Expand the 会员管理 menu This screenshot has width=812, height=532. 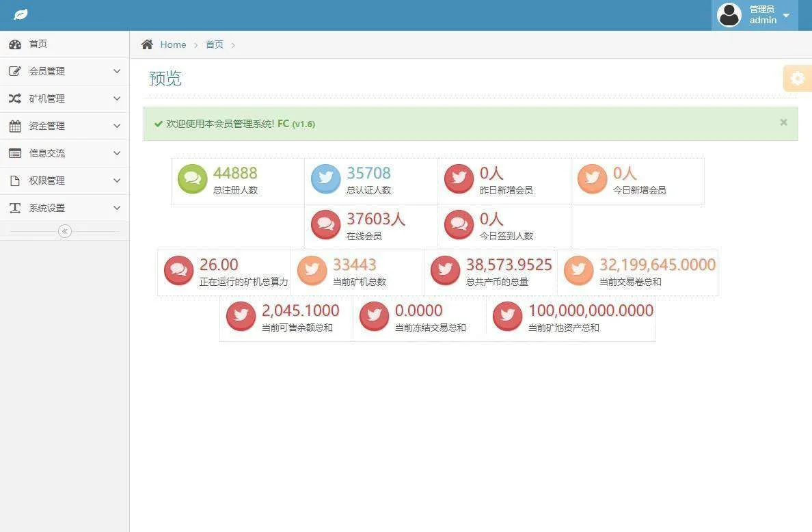click(x=64, y=71)
